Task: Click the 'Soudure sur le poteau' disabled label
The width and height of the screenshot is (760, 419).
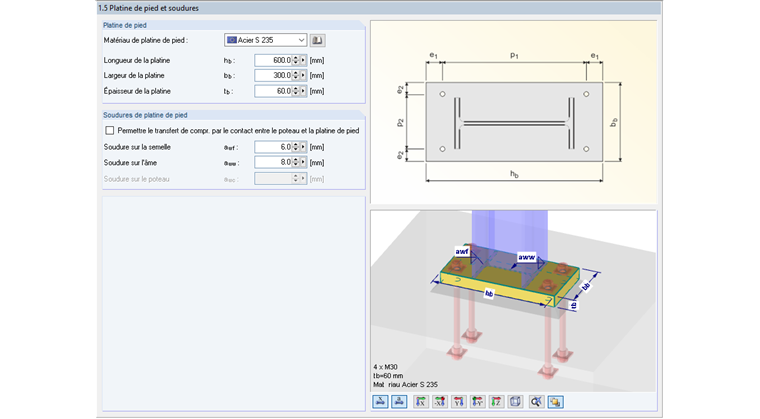Action: 136,179
